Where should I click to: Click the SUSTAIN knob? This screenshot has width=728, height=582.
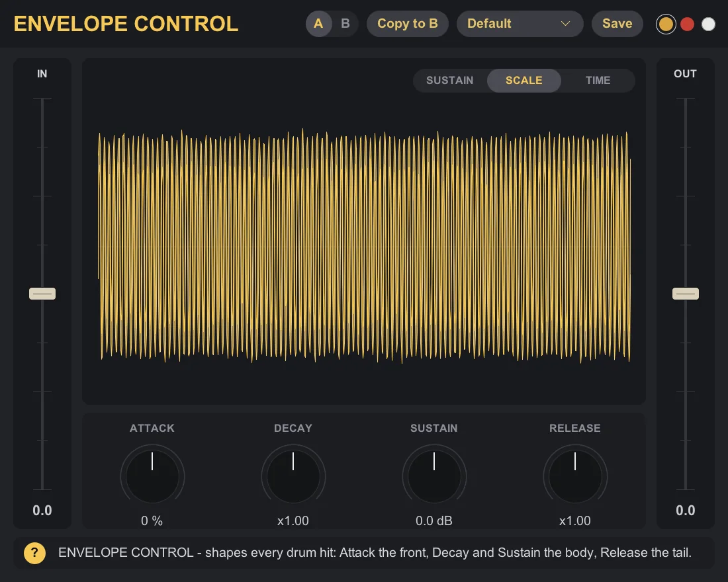coord(434,476)
